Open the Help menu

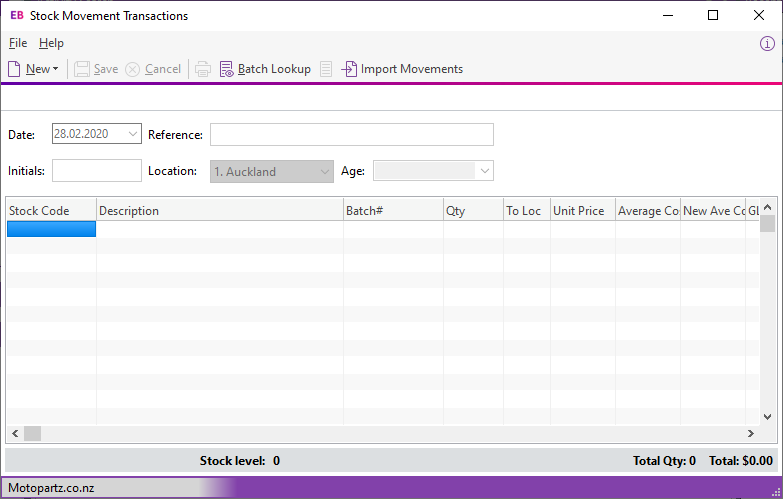pos(51,43)
